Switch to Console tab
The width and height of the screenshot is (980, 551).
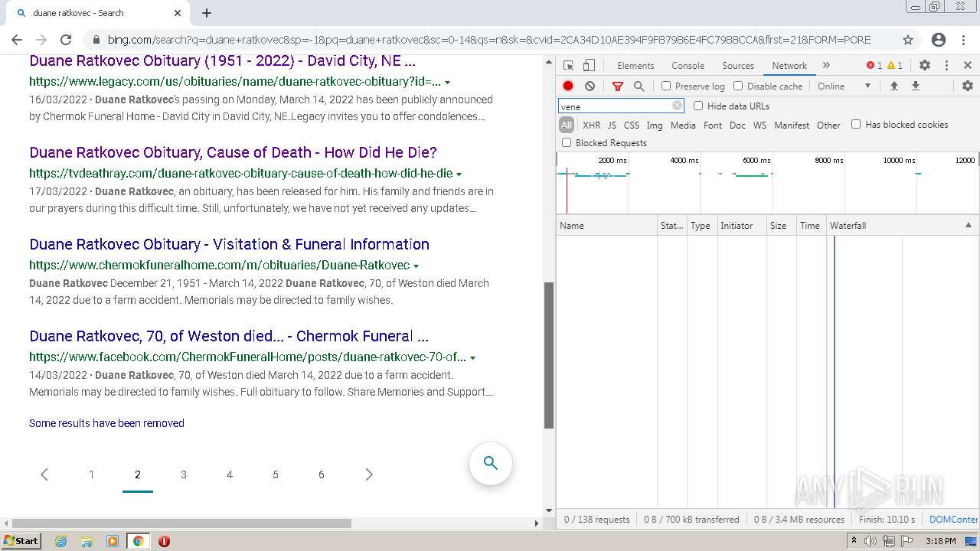pos(688,65)
